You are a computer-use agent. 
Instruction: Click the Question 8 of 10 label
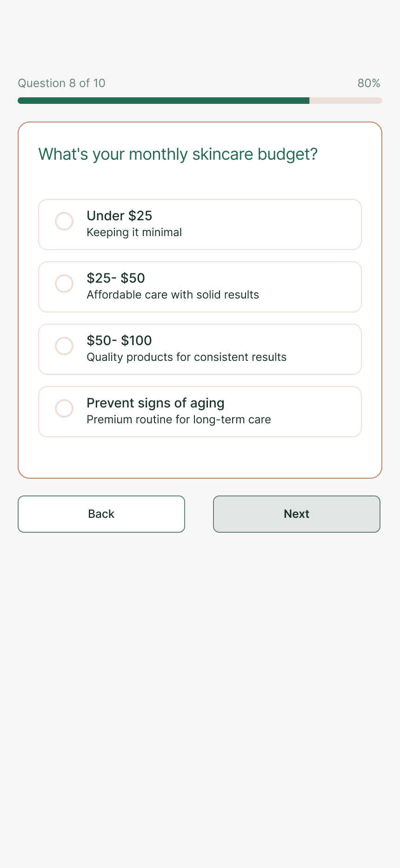point(61,83)
